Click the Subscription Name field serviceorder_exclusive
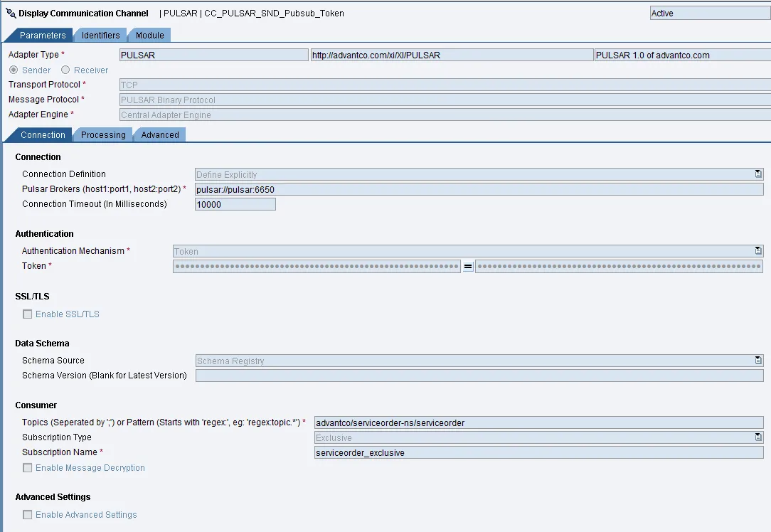Image resolution: width=771 pixels, height=532 pixels. (x=539, y=452)
